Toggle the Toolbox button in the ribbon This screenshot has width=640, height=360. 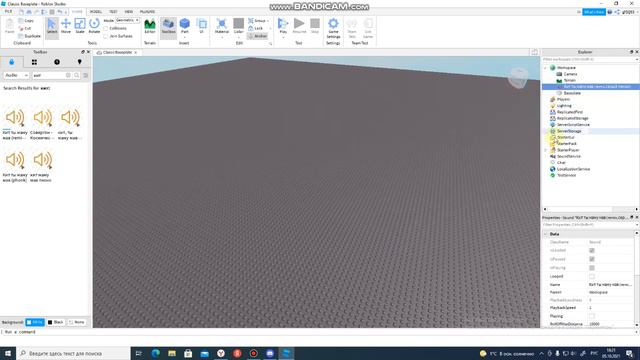[x=168, y=27]
